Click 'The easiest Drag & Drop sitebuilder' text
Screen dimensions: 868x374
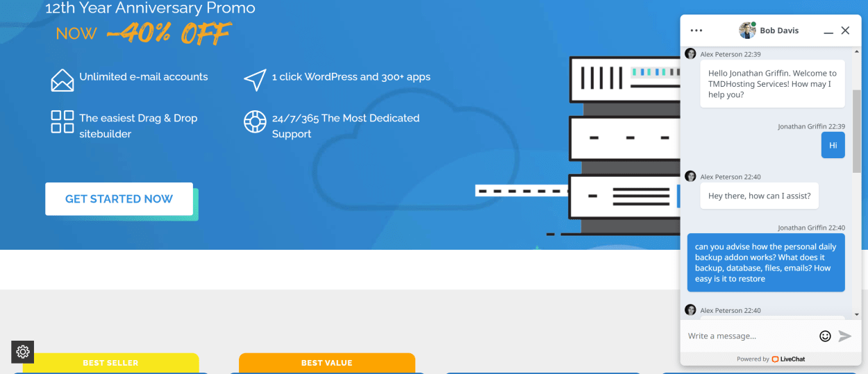coord(138,126)
